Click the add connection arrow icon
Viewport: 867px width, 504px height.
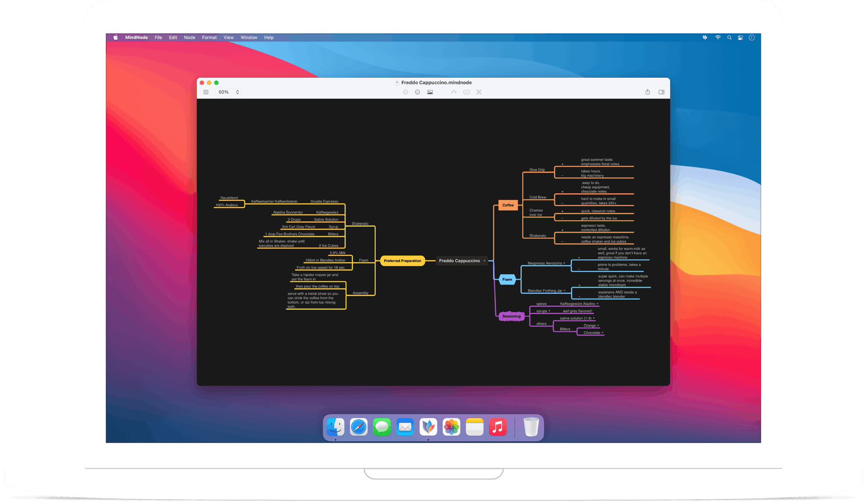click(x=454, y=92)
